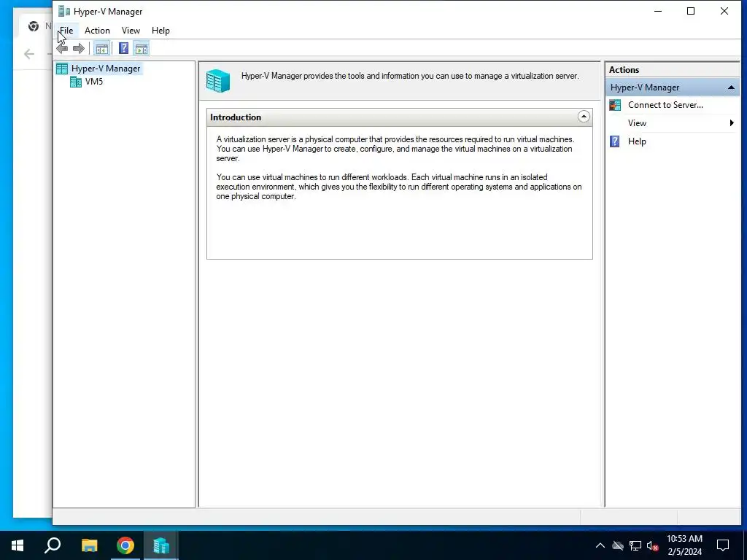Switch to Chrome from taskbar
The height and width of the screenshot is (560, 747).
[x=125, y=545]
